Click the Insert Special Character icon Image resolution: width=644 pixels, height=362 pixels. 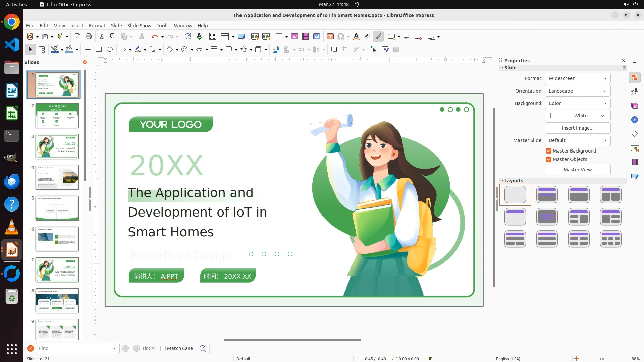tap(341, 37)
